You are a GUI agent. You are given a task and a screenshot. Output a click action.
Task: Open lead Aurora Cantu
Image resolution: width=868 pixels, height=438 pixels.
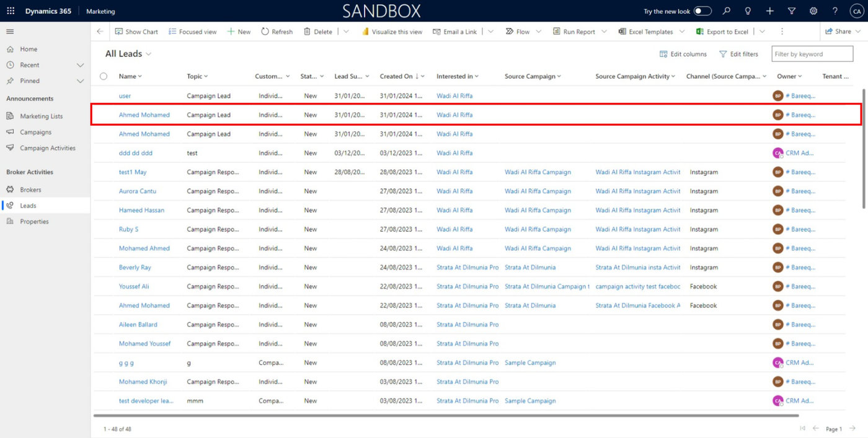tap(138, 191)
